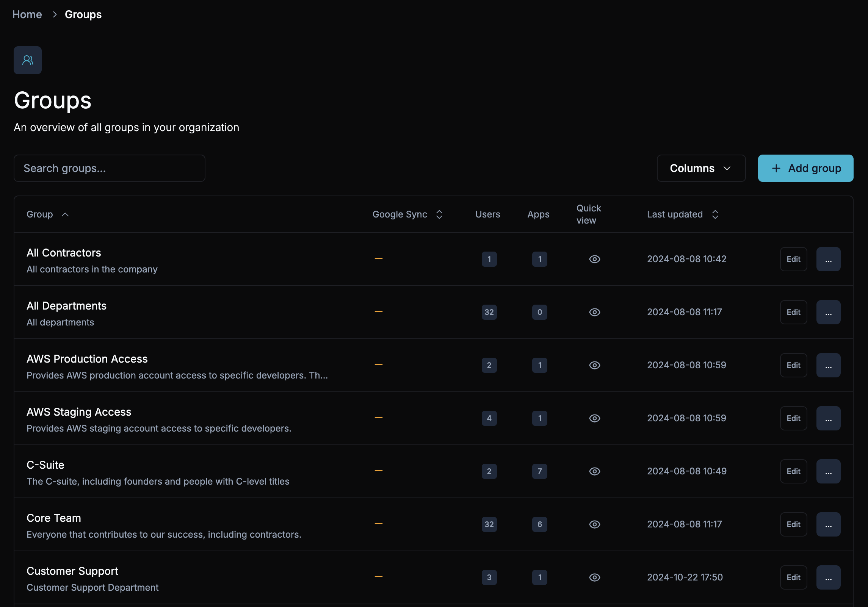Click the AWS Staging Access group name

click(79, 412)
